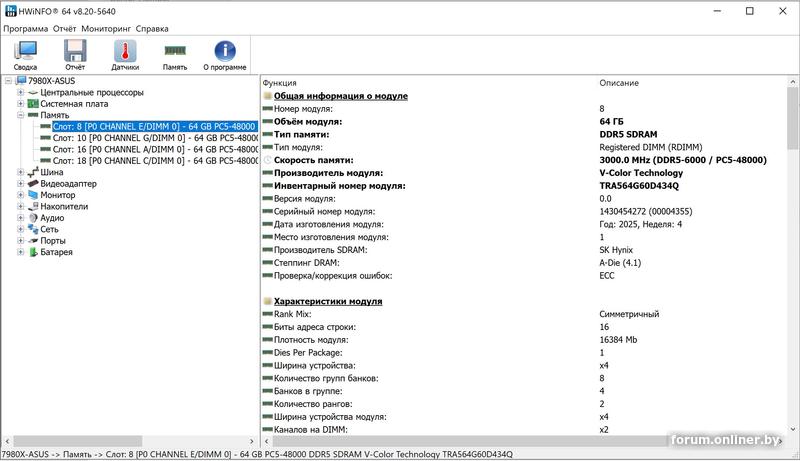Open the Программа menu

pyautogui.click(x=25, y=29)
